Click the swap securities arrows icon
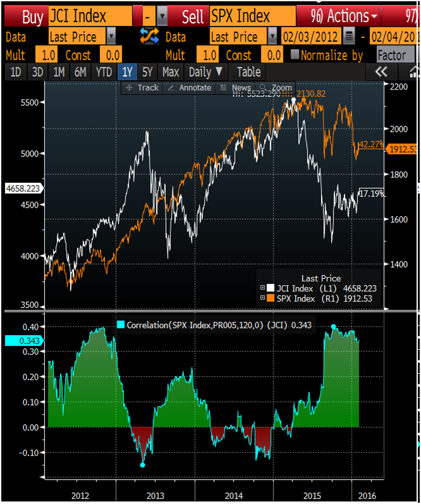Image resolution: width=421 pixels, height=504 pixels. tap(149, 35)
